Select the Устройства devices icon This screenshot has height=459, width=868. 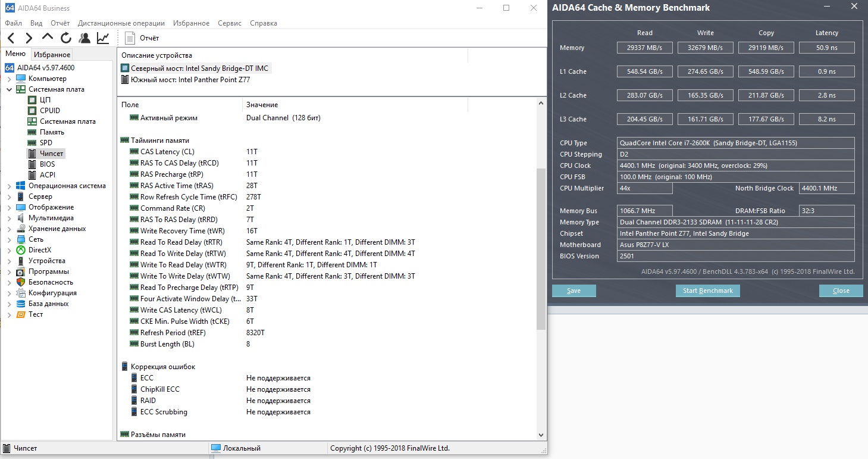[x=21, y=261]
